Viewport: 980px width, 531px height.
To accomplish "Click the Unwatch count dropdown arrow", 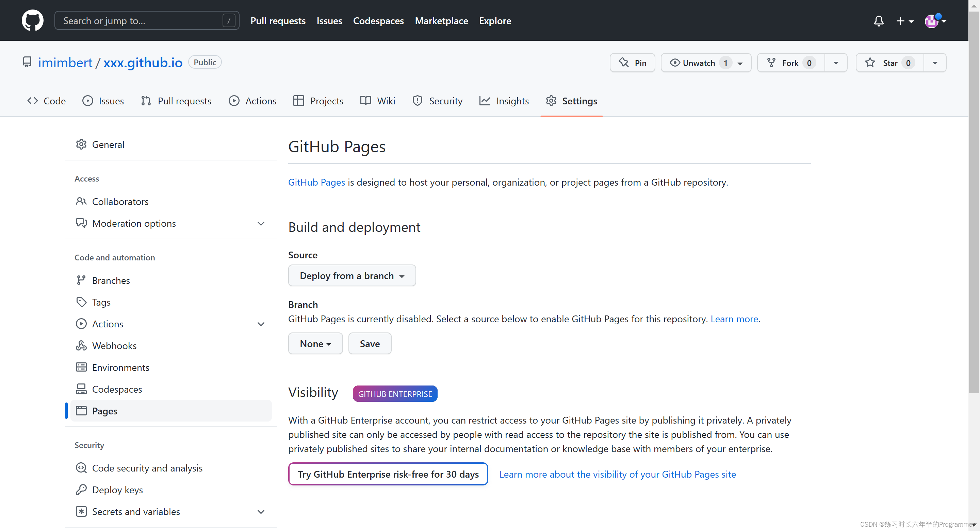I will [740, 63].
